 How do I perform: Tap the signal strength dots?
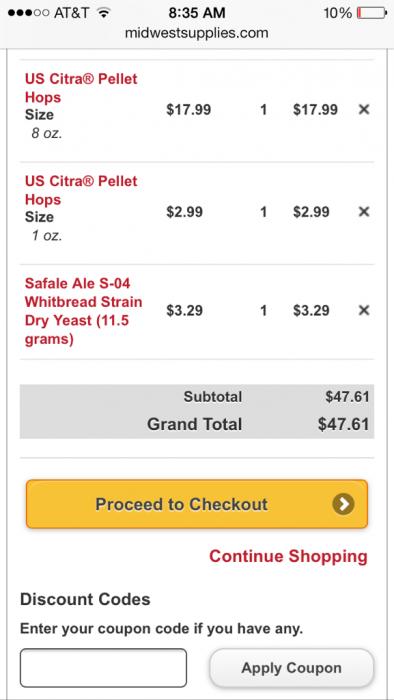(x=28, y=13)
